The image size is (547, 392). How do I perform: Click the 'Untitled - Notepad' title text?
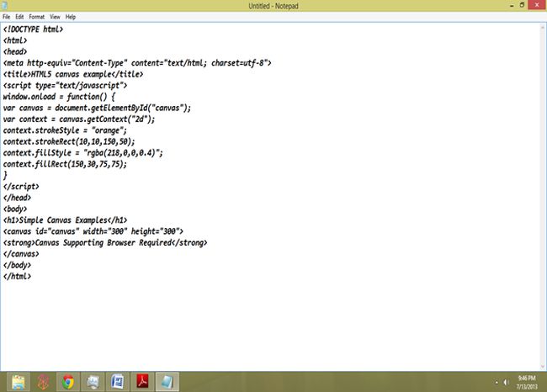pyautogui.click(x=273, y=6)
